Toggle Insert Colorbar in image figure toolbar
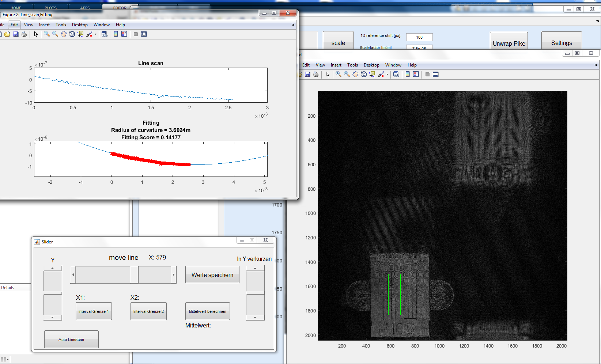Viewport: 601px width, 364px height. tap(408, 74)
